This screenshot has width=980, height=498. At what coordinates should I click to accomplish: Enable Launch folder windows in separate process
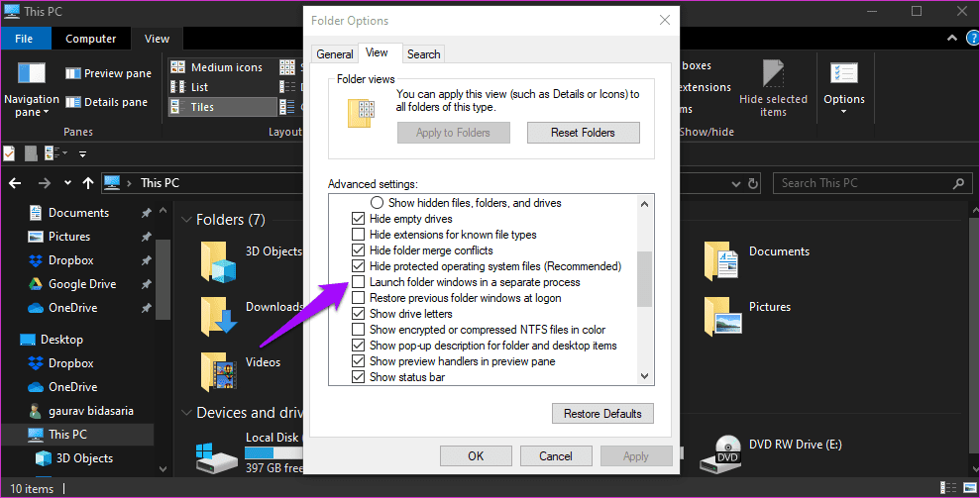click(359, 282)
